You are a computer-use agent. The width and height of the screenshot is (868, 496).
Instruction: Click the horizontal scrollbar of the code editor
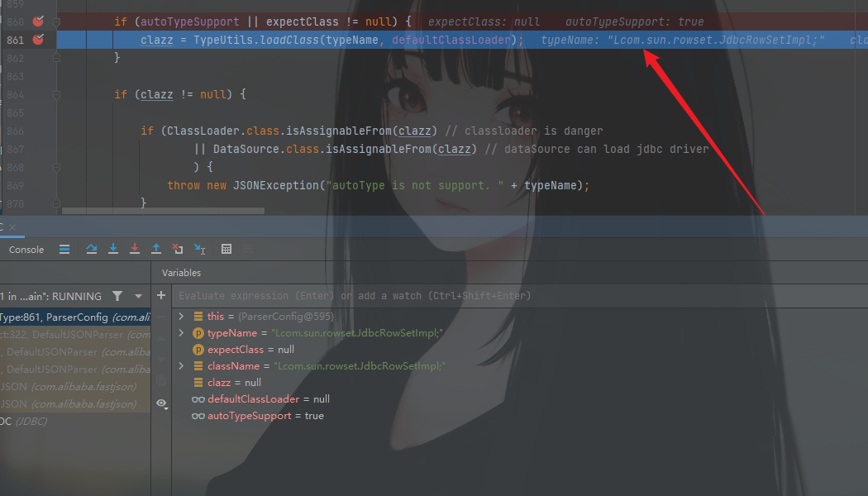164,211
